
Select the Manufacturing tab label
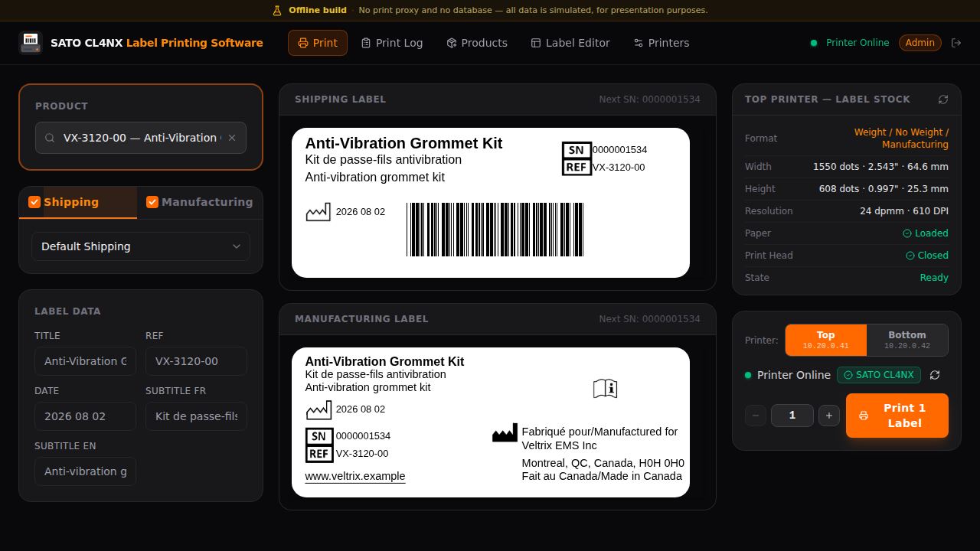(207, 202)
